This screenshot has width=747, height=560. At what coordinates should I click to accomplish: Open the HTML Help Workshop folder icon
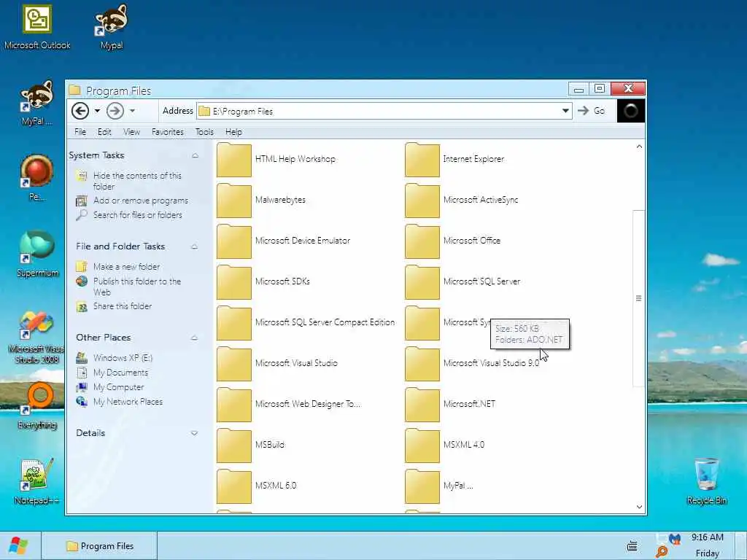[234, 160]
